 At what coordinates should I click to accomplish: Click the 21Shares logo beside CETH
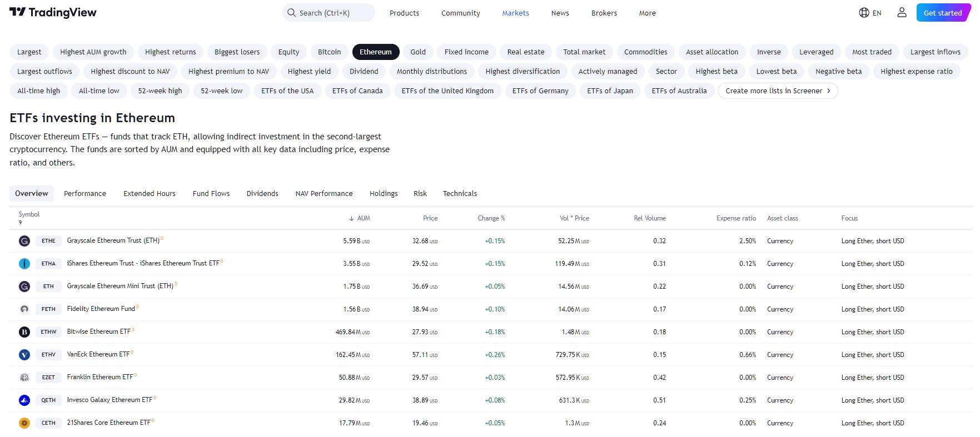click(24, 423)
